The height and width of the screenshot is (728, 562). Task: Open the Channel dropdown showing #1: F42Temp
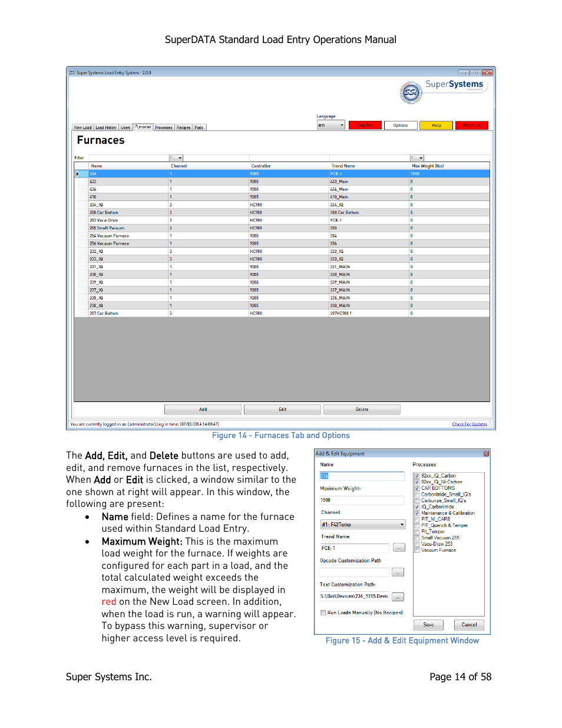[x=362, y=525]
